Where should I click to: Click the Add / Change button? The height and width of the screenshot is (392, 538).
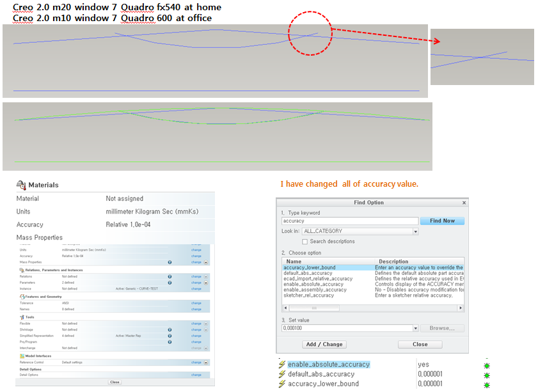324,344
